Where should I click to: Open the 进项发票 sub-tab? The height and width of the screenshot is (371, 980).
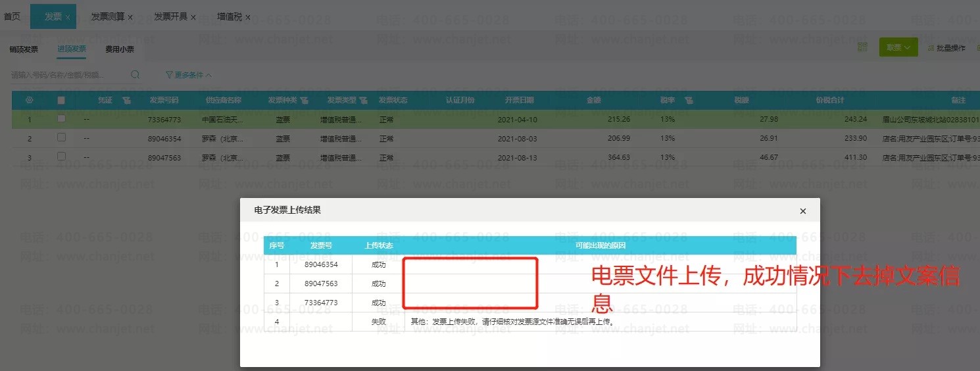point(71,49)
